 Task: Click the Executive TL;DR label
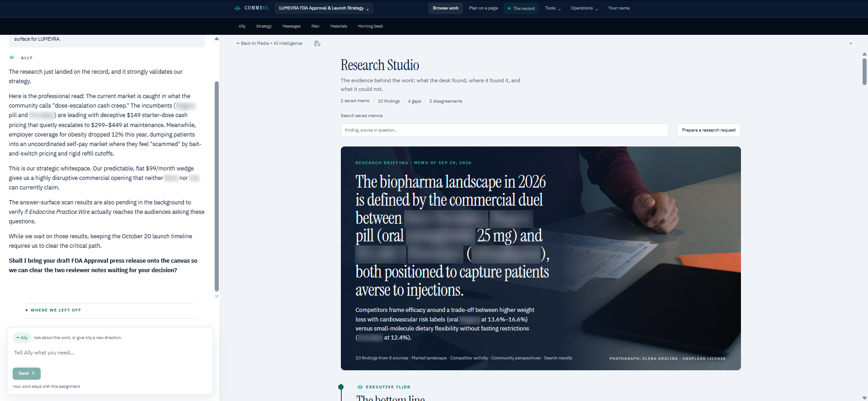388,387
